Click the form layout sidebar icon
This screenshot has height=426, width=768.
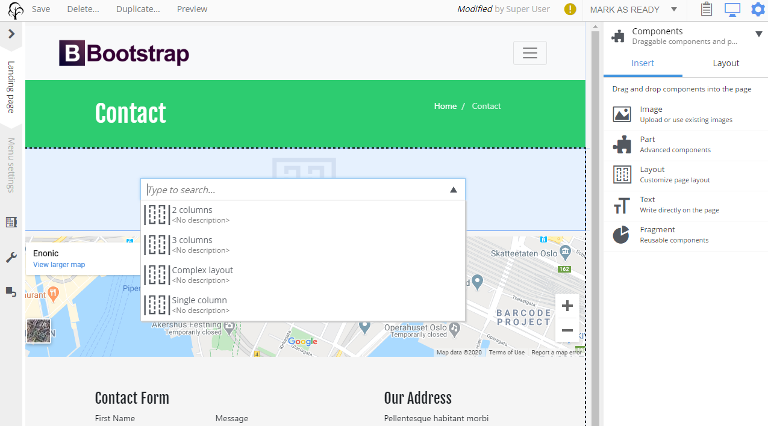coord(11,222)
